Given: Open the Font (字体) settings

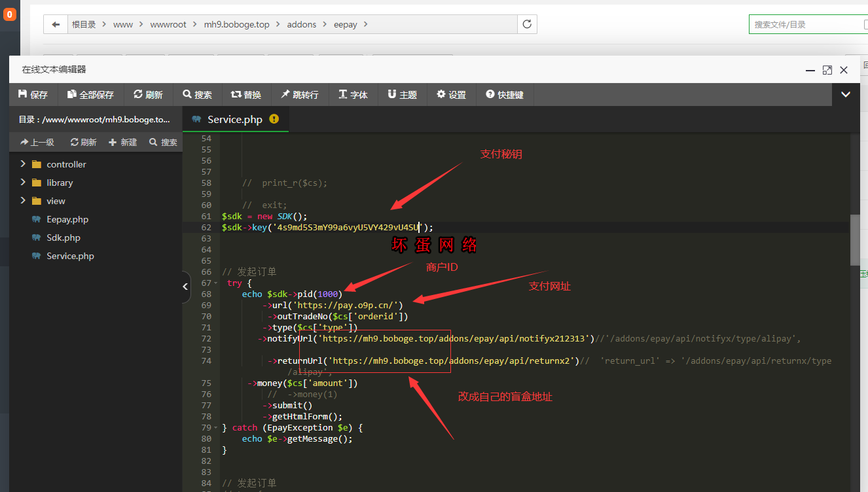Looking at the screenshot, I should [353, 95].
